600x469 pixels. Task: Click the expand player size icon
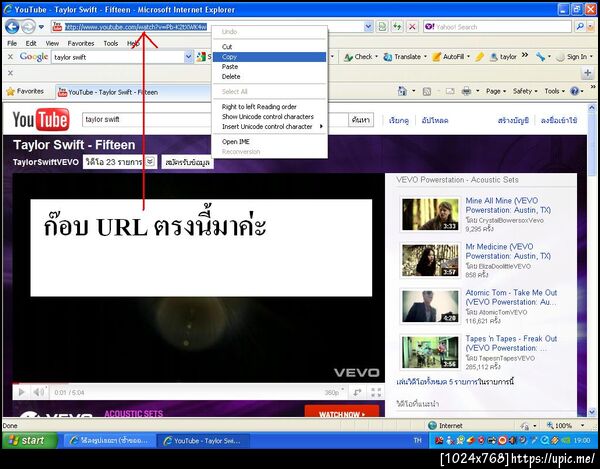357,392
